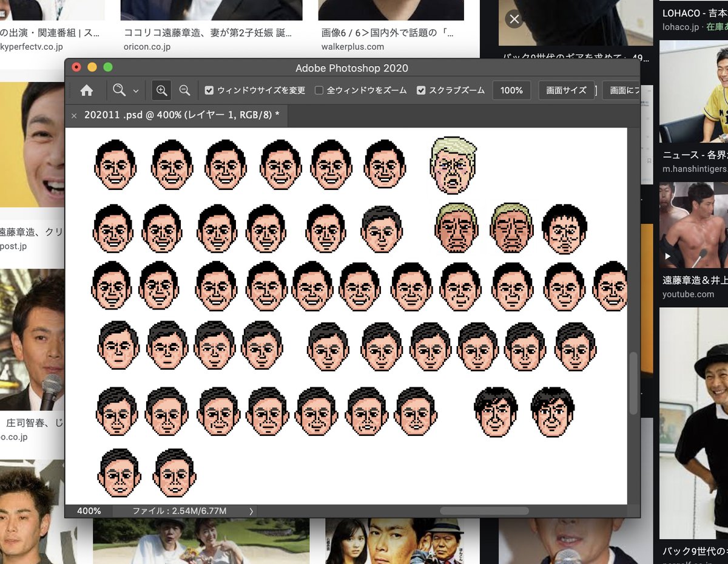Click the yellow jersey man thumbnail in browser

click(693, 91)
